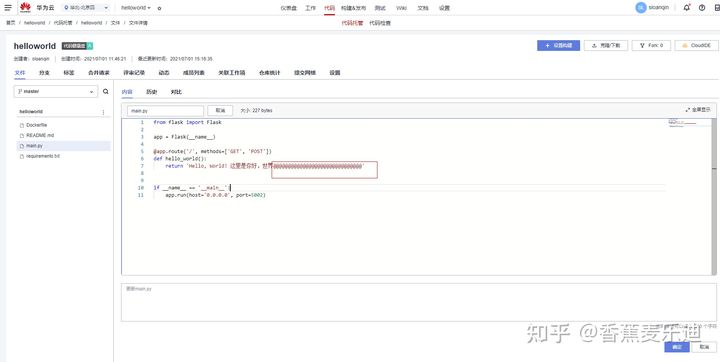Click the helloworld root folder in file tree
This screenshot has width=720, height=362.
(x=31, y=112)
